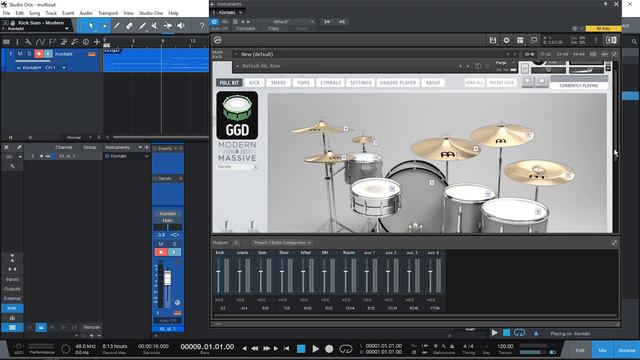Image resolution: width=640 pixels, height=360 pixels.
Task: Open Presets / Batch Configuration dropdown
Action: [282, 243]
